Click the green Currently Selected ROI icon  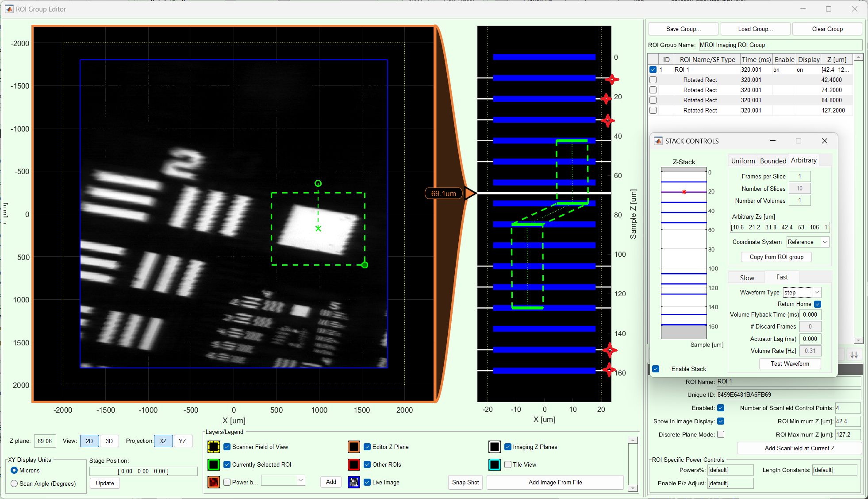click(214, 464)
